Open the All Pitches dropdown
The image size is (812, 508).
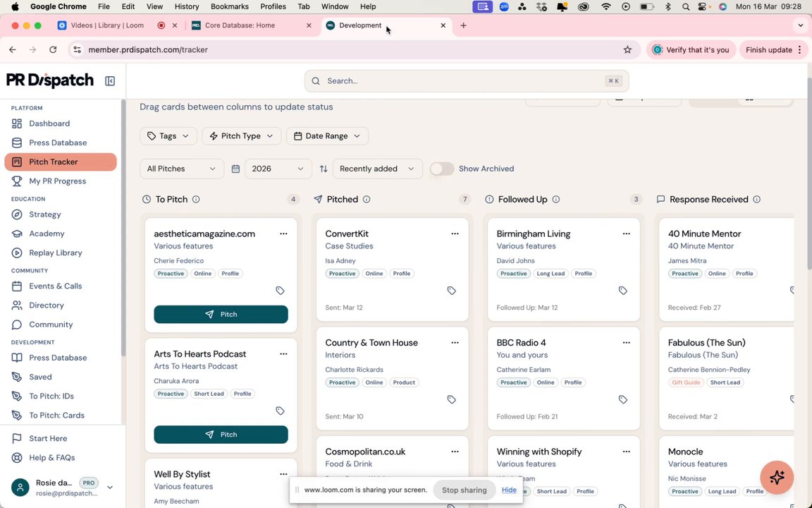(x=182, y=169)
